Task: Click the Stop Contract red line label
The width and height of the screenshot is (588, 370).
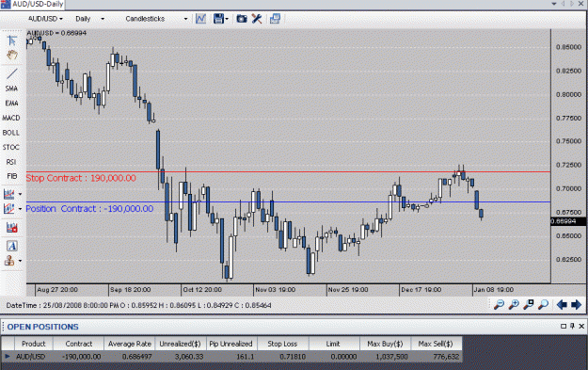Action: [x=81, y=178]
